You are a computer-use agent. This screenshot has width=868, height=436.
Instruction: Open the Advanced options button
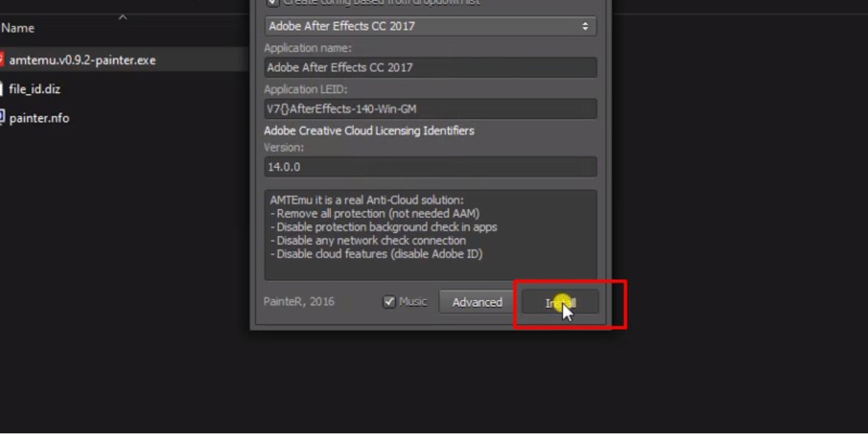(x=477, y=302)
